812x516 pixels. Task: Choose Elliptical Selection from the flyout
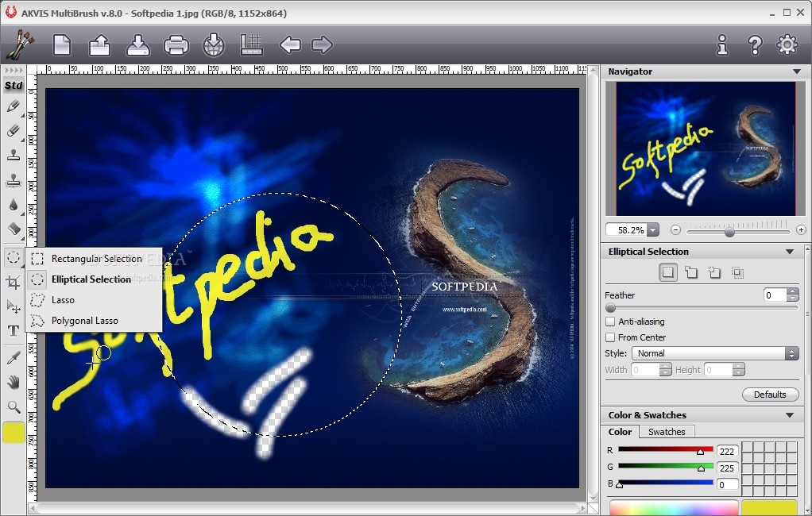click(94, 279)
